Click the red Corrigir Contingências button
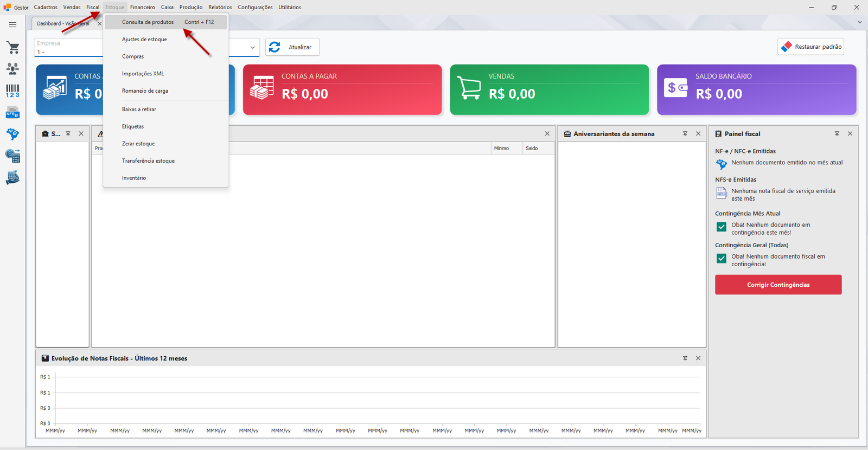Viewport: 868px width, 450px height. coord(778,285)
